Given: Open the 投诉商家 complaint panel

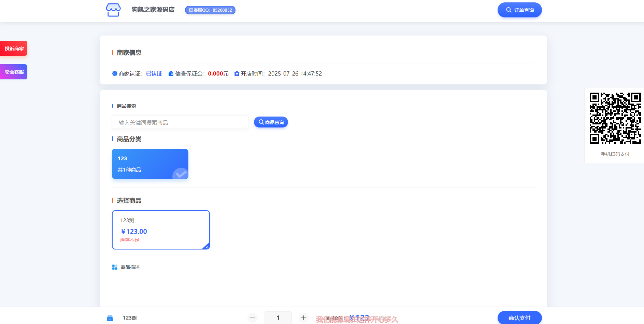Looking at the screenshot, I should point(14,48).
